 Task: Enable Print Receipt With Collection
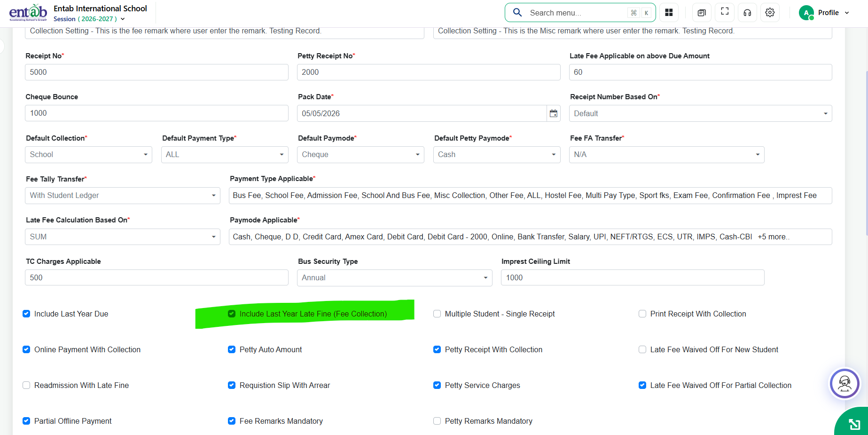pos(642,314)
